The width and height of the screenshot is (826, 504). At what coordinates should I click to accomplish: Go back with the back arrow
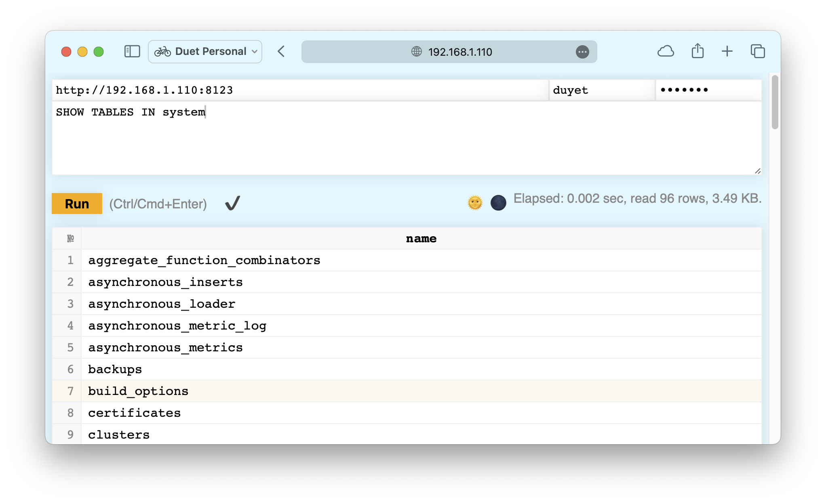point(282,51)
